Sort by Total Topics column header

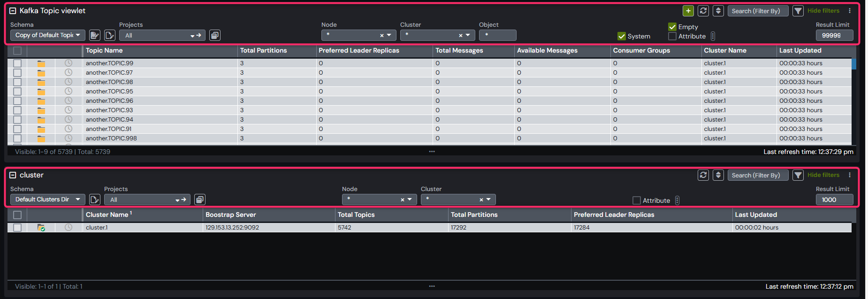(356, 215)
